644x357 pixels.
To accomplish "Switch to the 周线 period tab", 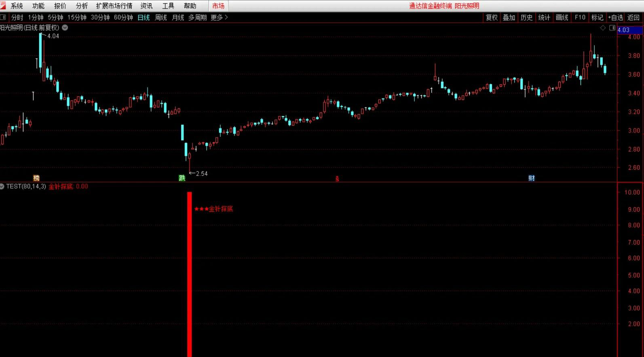I will coord(161,17).
